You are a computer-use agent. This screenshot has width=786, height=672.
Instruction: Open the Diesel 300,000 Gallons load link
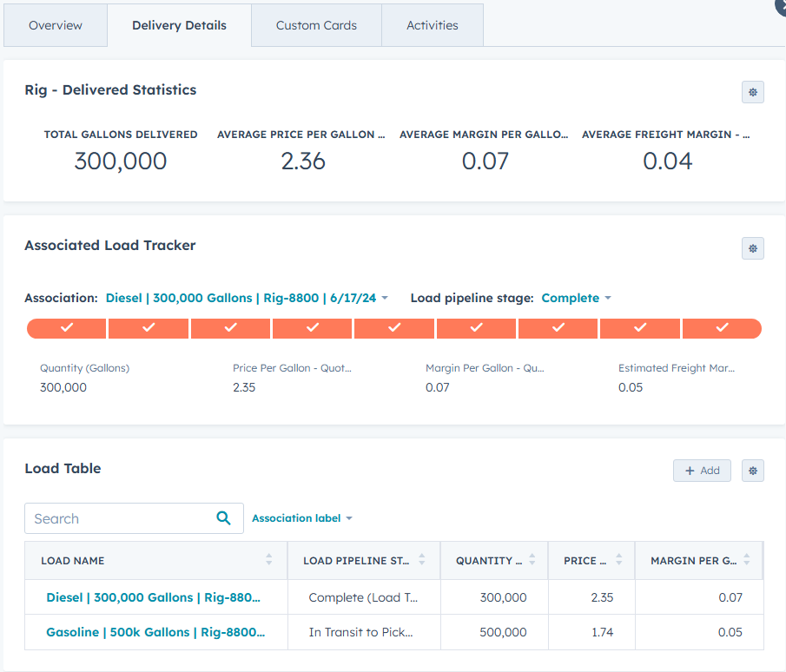pyautogui.click(x=153, y=597)
